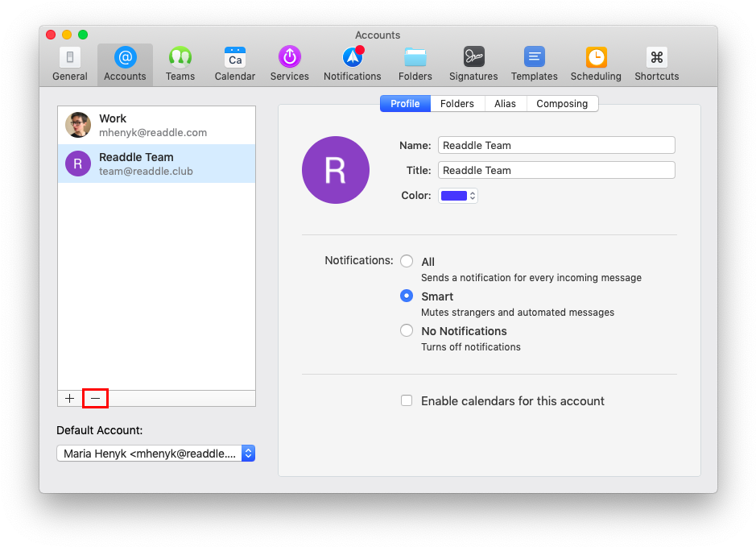Choose the Smart notifications option
This screenshot has width=756, height=547.
(407, 296)
